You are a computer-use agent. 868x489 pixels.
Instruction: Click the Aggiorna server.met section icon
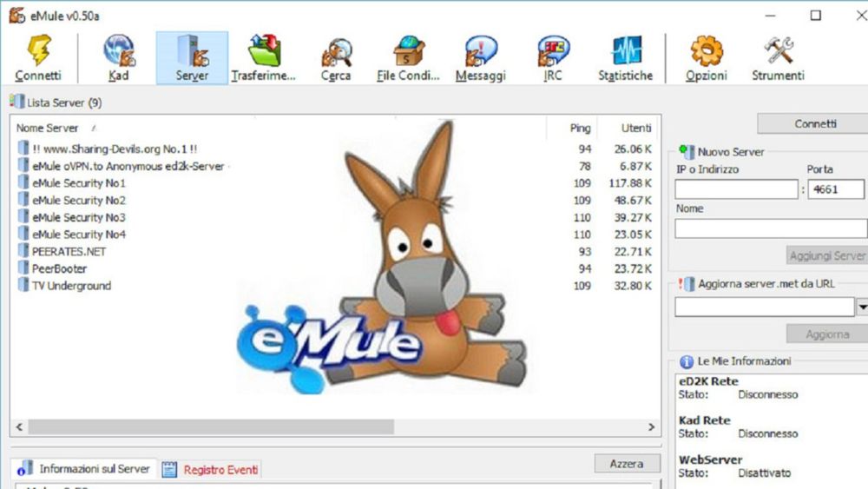point(687,283)
